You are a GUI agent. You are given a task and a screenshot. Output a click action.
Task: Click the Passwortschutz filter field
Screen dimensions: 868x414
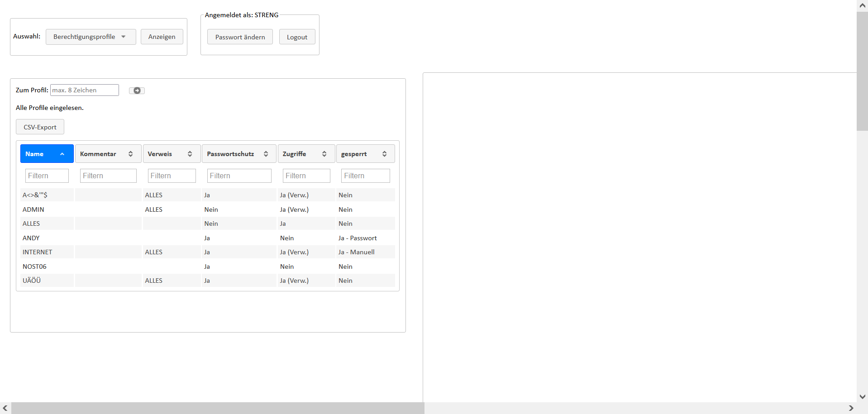click(x=239, y=176)
